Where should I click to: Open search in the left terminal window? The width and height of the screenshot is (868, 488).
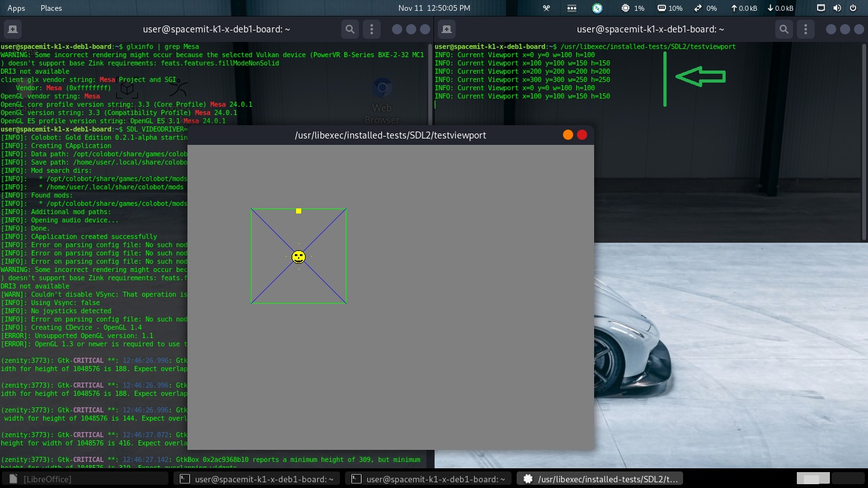(x=350, y=29)
